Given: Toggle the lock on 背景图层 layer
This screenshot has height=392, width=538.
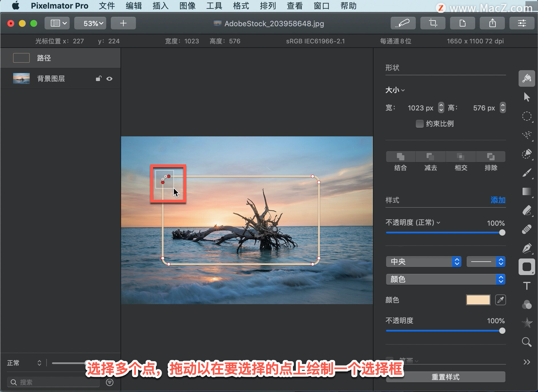Looking at the screenshot, I should [x=99, y=78].
